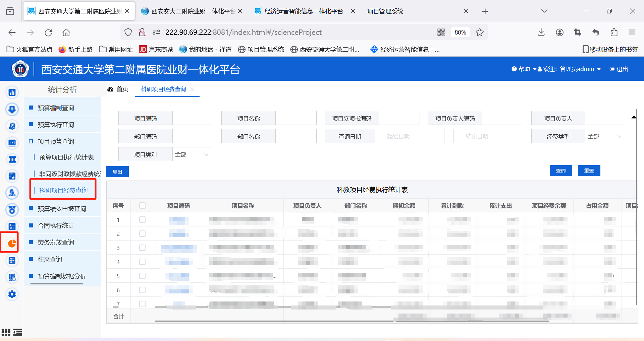This screenshot has width=644, height=341.
Task: Open the medal/award module icon
Action: point(12,210)
